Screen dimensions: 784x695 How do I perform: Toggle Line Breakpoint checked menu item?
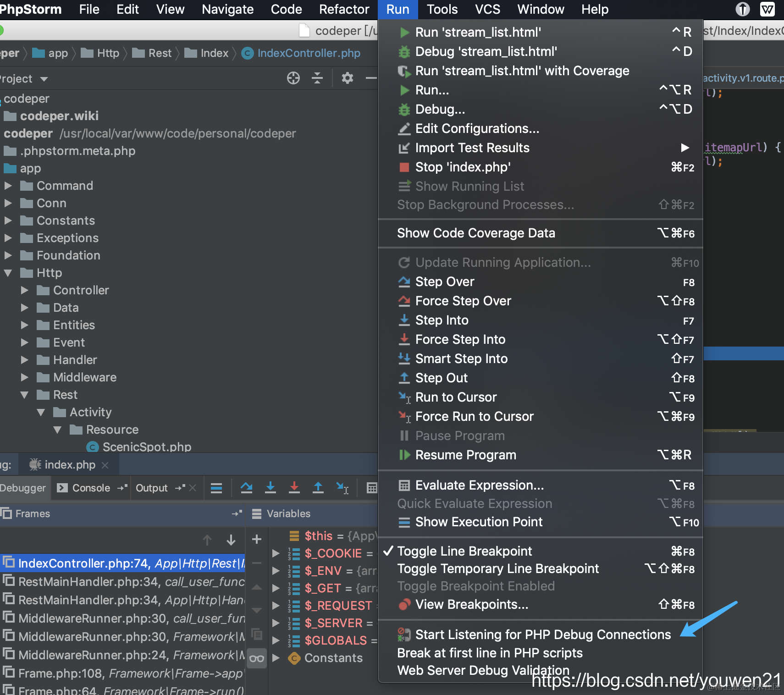(540, 551)
